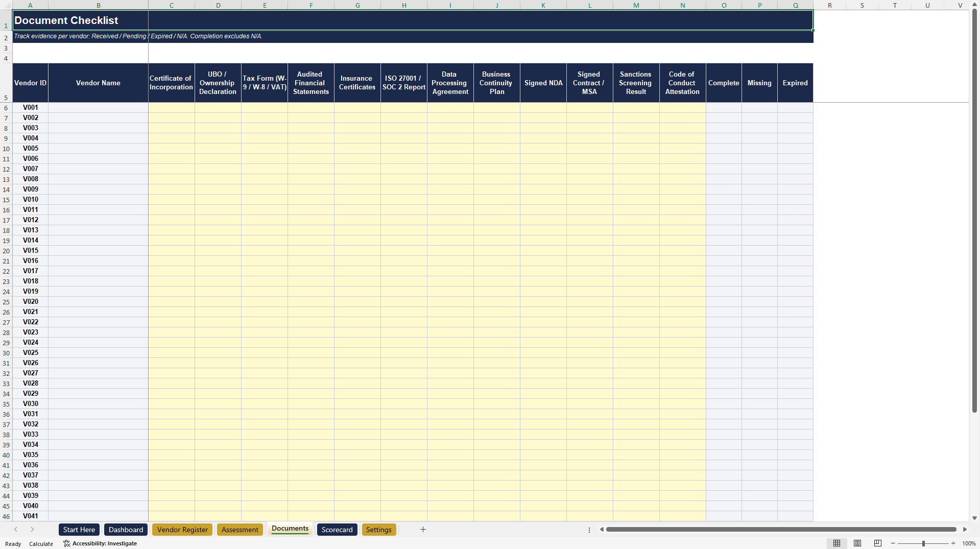Click the Insurance Certificates header cell
Viewport: 980px width, 549px height.
click(x=357, y=83)
